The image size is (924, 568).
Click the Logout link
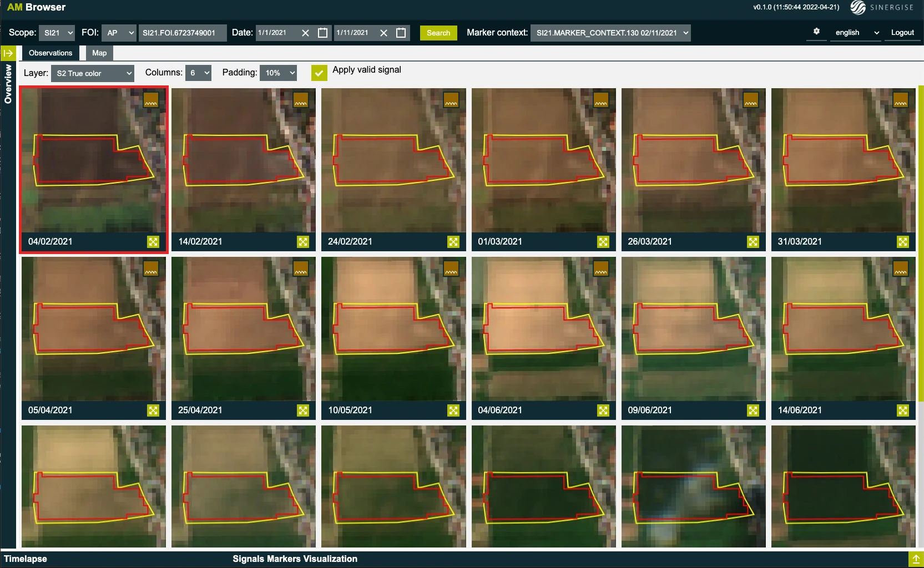(902, 33)
